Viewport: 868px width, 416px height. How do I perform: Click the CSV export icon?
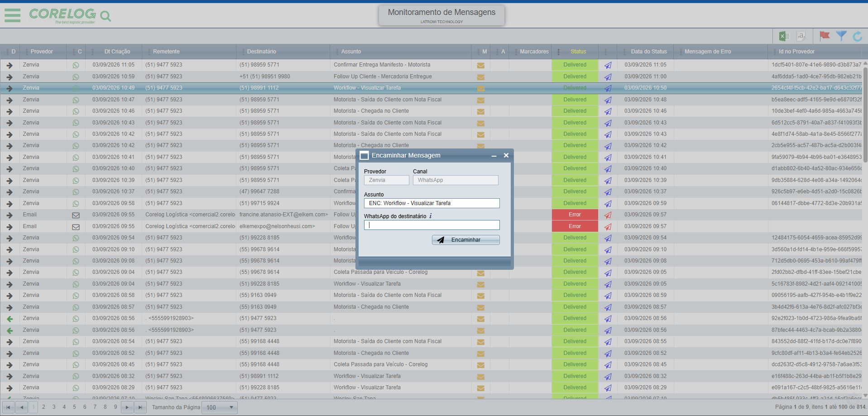pos(801,36)
